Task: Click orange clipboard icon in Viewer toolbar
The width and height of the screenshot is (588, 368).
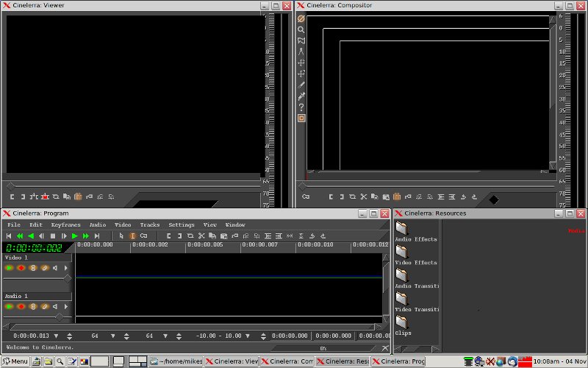Action: [x=78, y=197]
